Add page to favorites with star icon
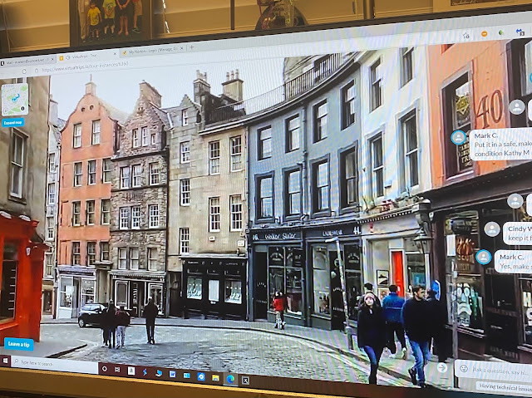 point(466,36)
